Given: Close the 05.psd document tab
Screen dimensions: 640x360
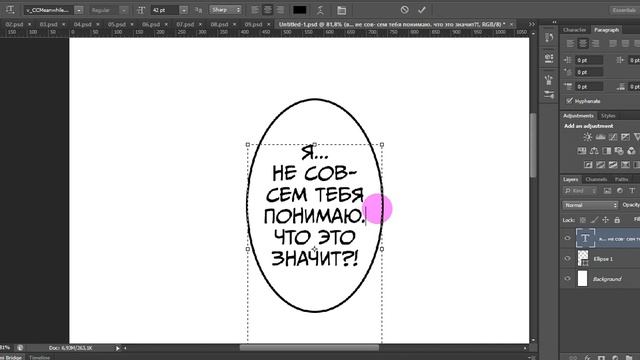Looking at the screenshot, I should (132, 24).
